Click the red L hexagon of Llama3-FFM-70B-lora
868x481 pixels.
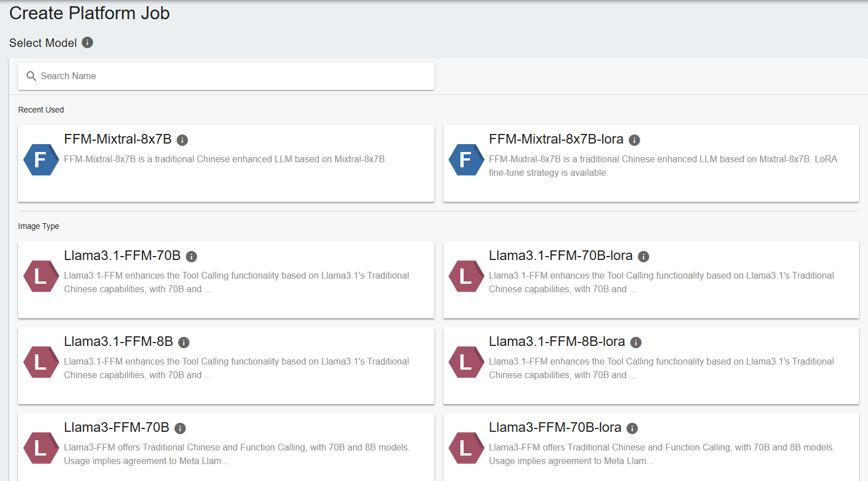tap(467, 448)
